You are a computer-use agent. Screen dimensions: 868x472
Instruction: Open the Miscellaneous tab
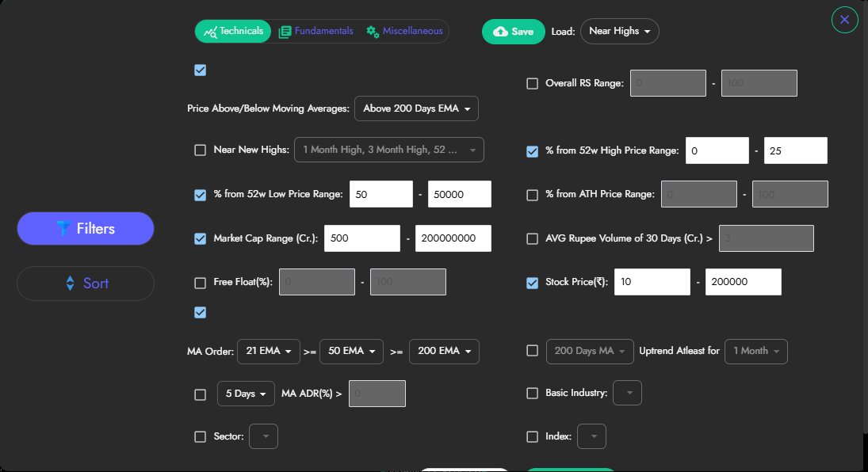(x=404, y=32)
